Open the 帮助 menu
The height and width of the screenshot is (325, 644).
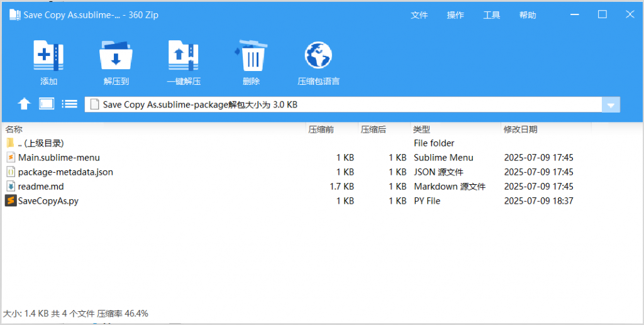coord(528,16)
